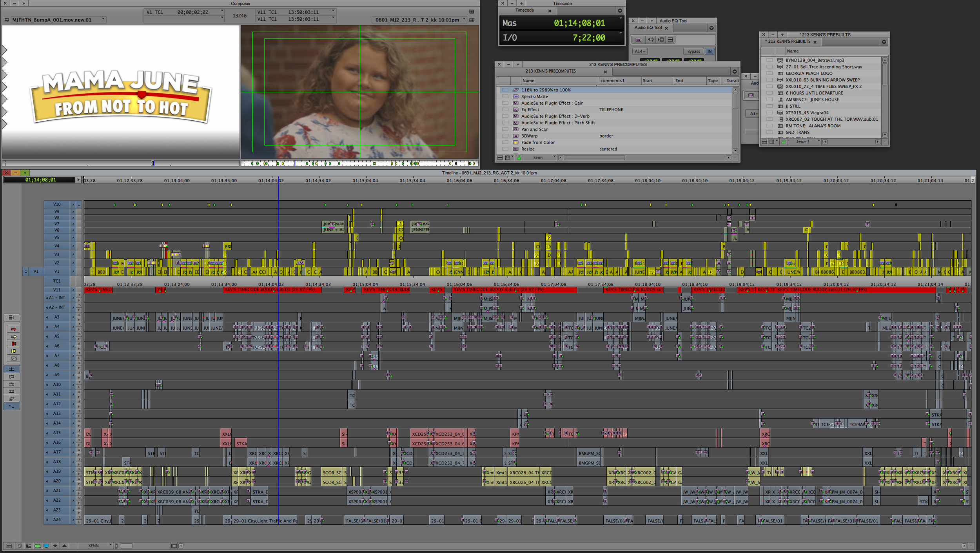Open the timeline palette Fast Menu
This screenshot has height=553, width=980.
[11, 317]
